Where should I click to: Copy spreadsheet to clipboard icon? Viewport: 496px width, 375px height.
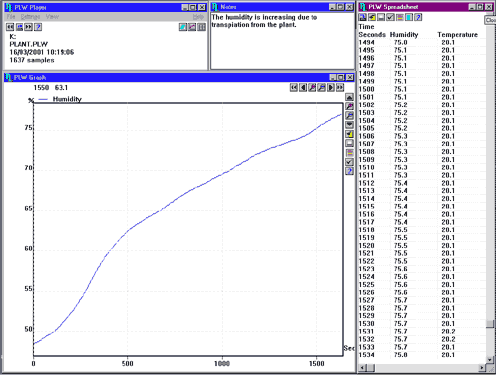click(372, 17)
